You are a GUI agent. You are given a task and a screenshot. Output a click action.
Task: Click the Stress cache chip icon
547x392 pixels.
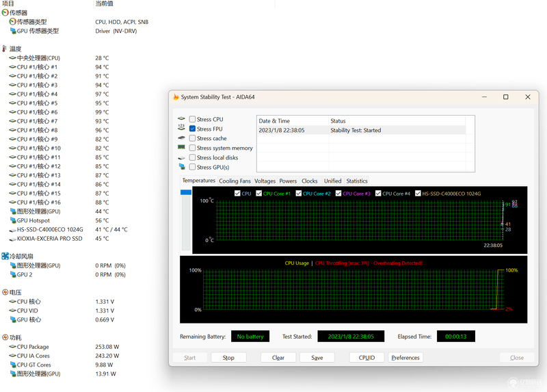pos(181,138)
